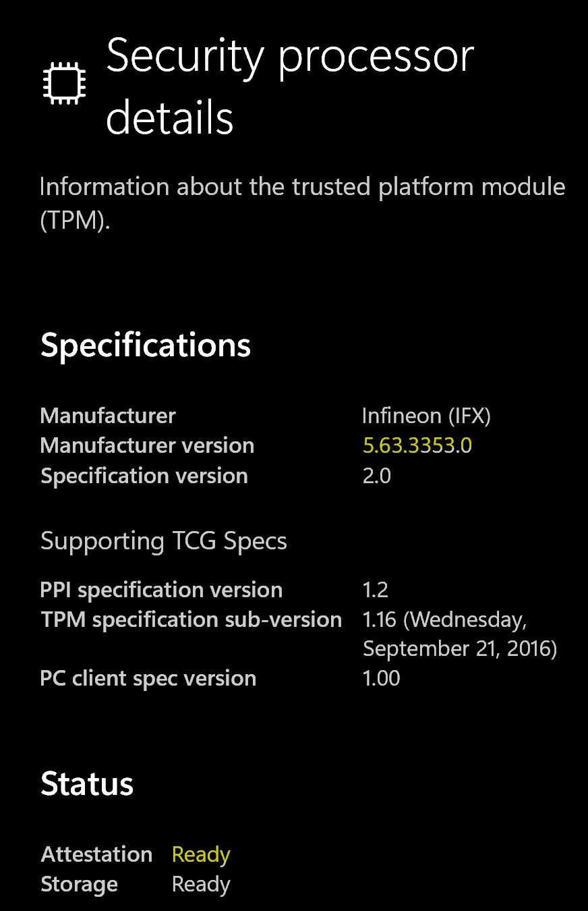
Task: Click the yellow Manufacturer version value 5.63.3353.0
Action: [x=417, y=445]
